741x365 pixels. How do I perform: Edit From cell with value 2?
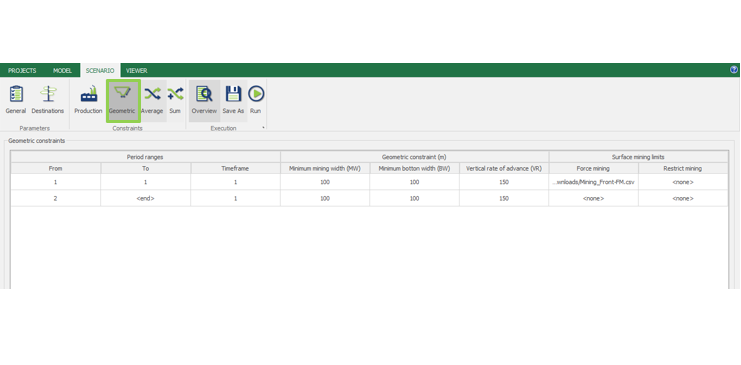tap(56, 199)
